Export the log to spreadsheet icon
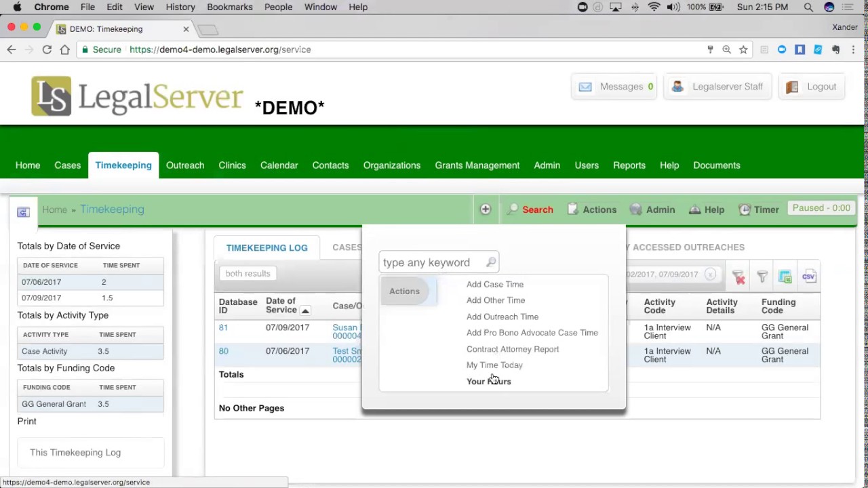This screenshot has height=488, width=868. point(785,277)
